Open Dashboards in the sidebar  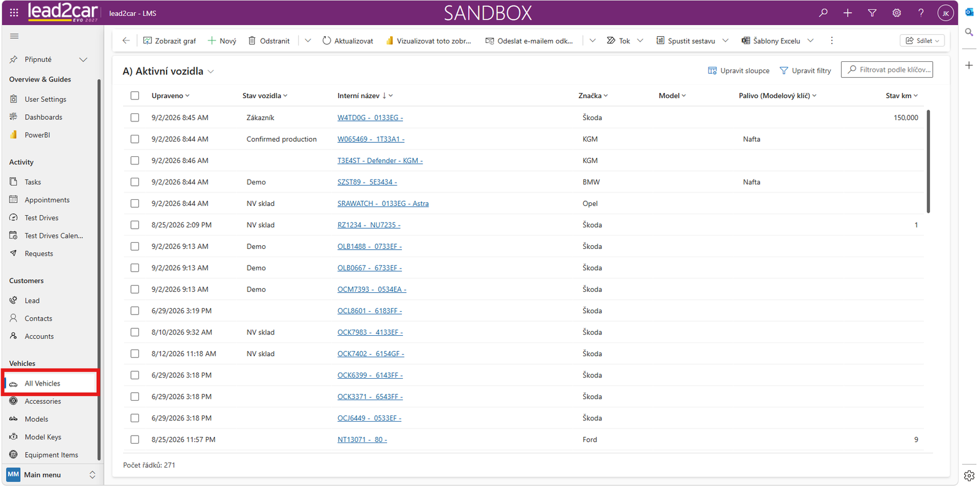(x=43, y=117)
